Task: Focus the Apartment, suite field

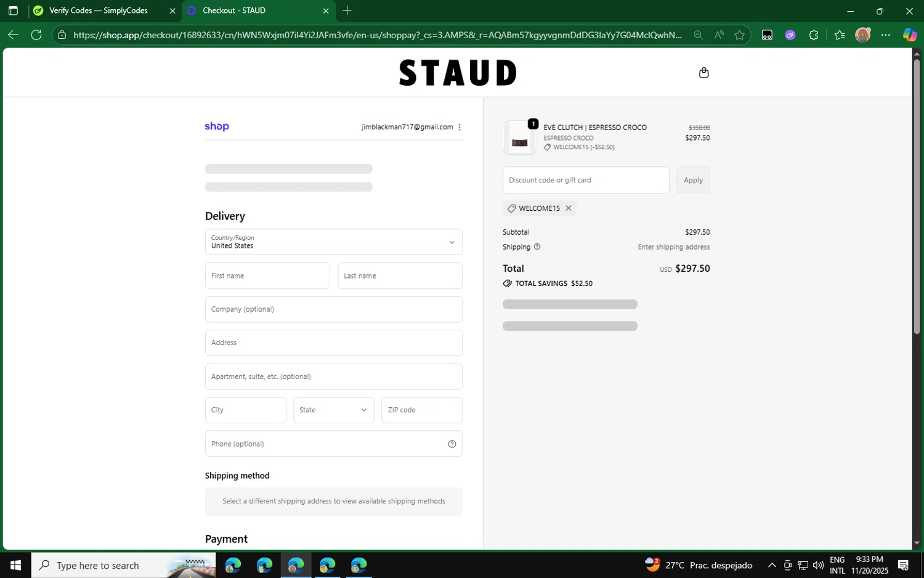Action: tap(334, 377)
